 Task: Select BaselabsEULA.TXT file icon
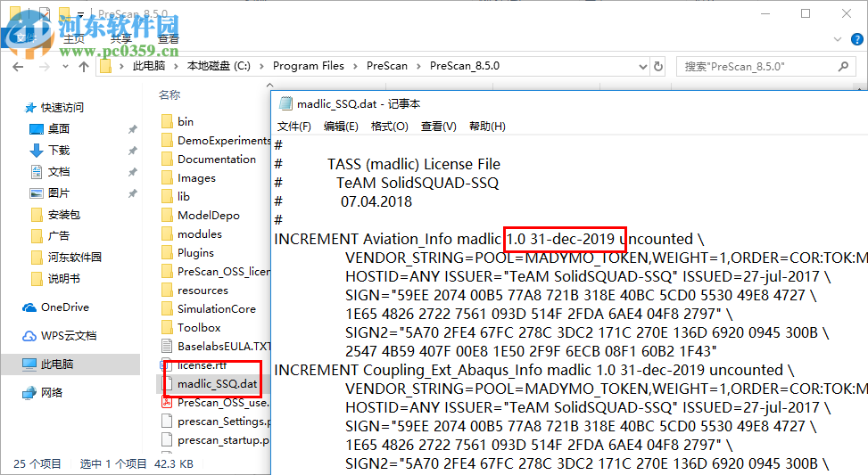pyautogui.click(x=167, y=346)
